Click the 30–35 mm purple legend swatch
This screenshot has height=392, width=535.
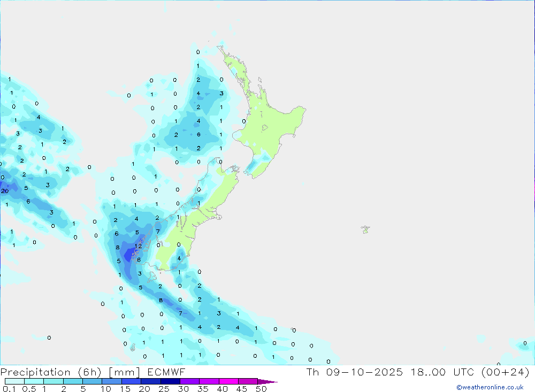pyautogui.click(x=189, y=381)
